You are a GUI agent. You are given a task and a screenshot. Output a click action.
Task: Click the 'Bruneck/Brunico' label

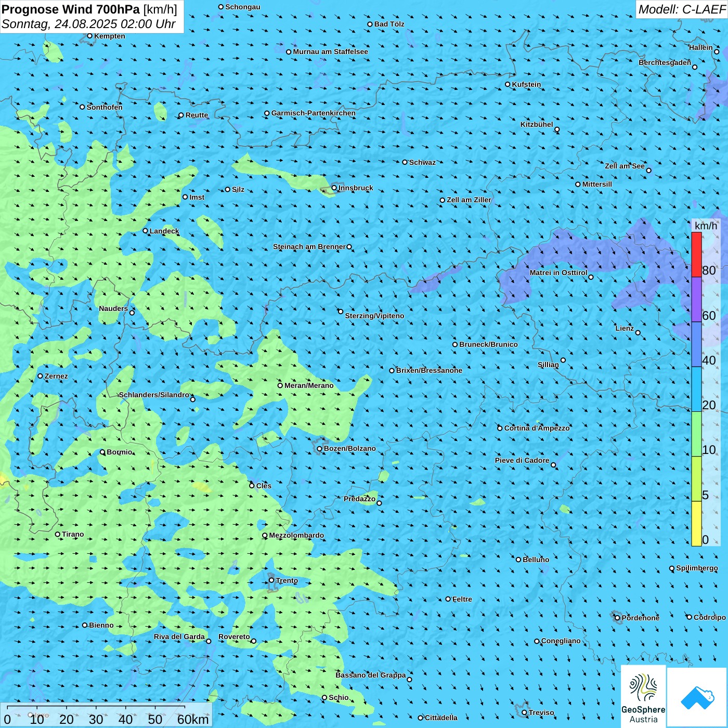pyautogui.click(x=488, y=344)
